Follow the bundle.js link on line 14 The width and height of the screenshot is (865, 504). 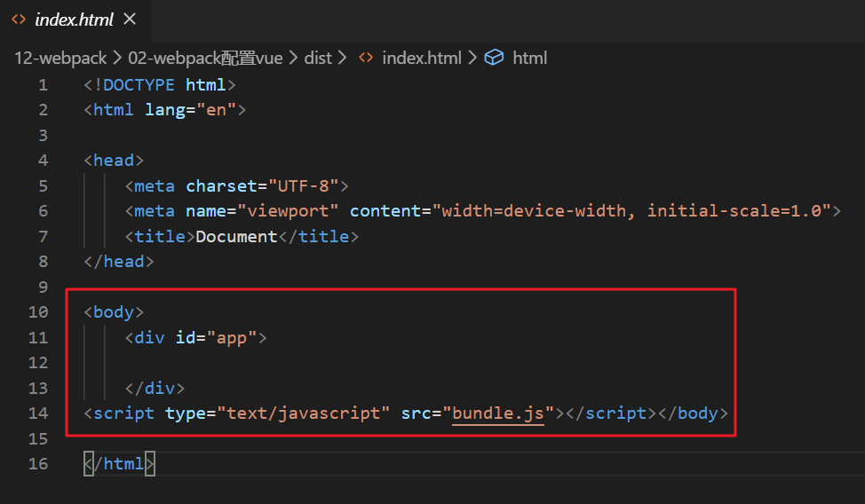497,413
